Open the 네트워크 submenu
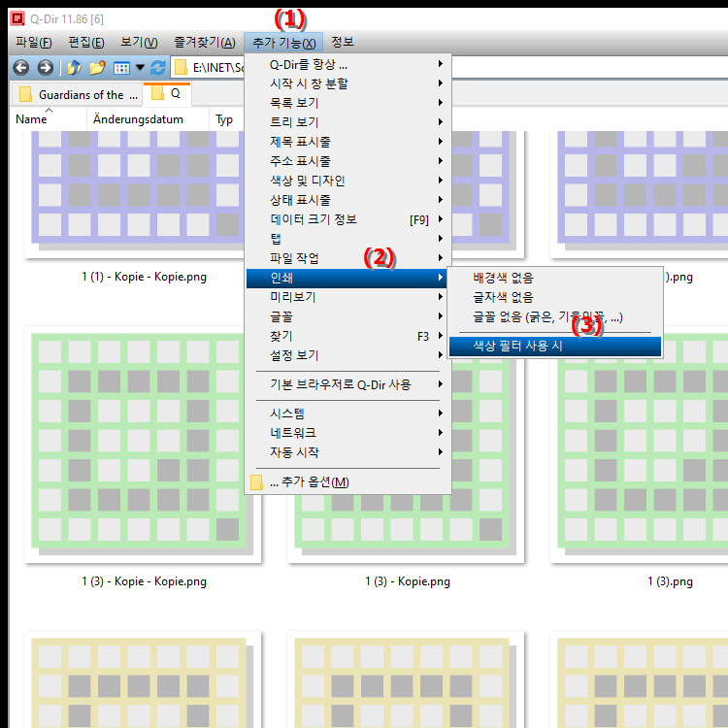This screenshot has height=728, width=728. [x=347, y=433]
